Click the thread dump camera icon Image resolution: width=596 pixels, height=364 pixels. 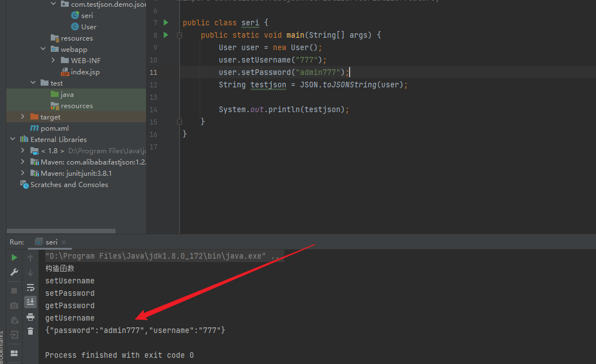click(x=14, y=305)
